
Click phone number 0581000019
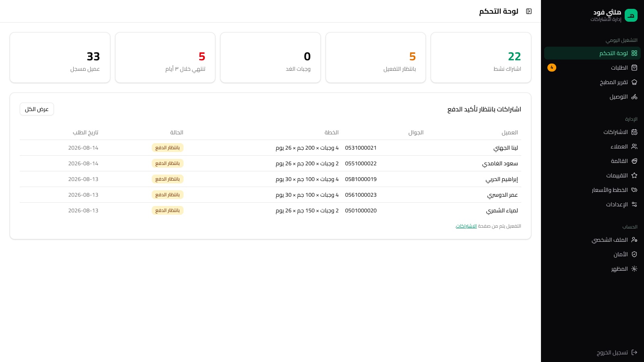(x=361, y=179)
